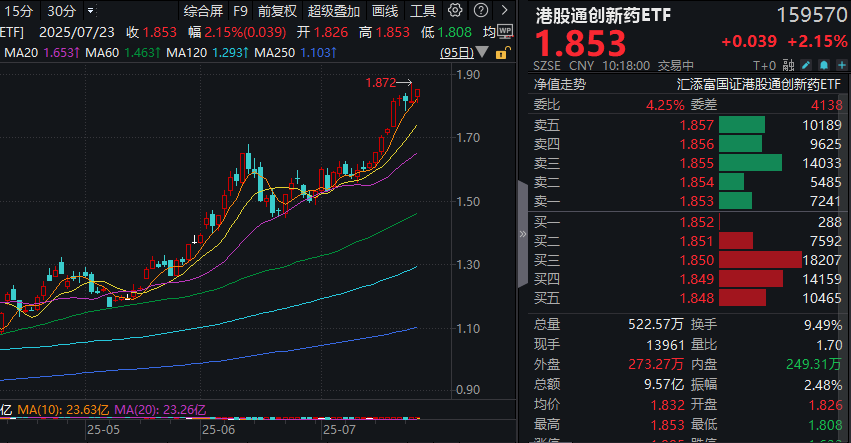Click the 卖三 green volume bar
Image resolution: width=851 pixels, height=443 pixels.
click(x=750, y=162)
